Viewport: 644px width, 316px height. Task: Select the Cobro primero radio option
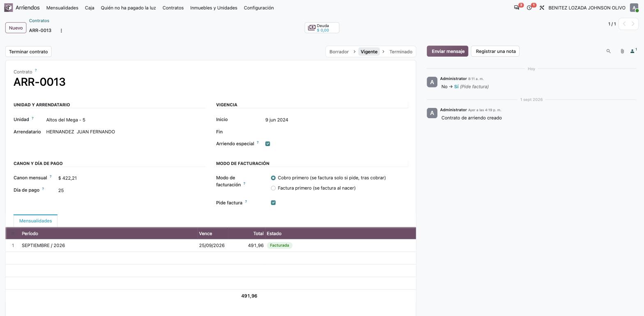pos(273,178)
